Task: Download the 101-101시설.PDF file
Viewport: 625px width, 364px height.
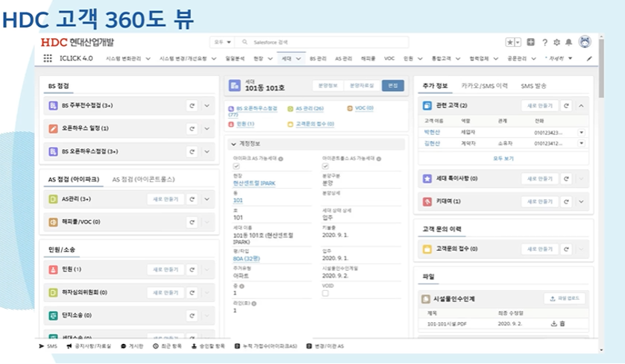Action: click(x=553, y=324)
